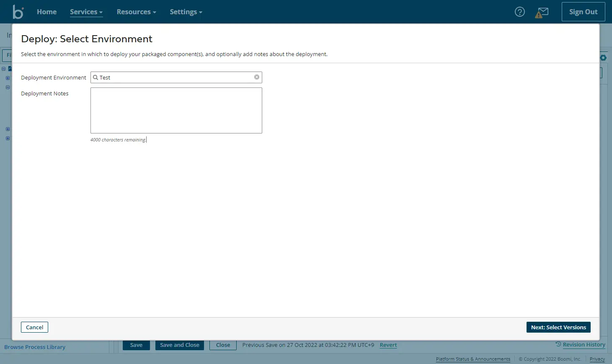Click the gear icon at the right edge
The image size is (612, 364).
(x=603, y=58)
